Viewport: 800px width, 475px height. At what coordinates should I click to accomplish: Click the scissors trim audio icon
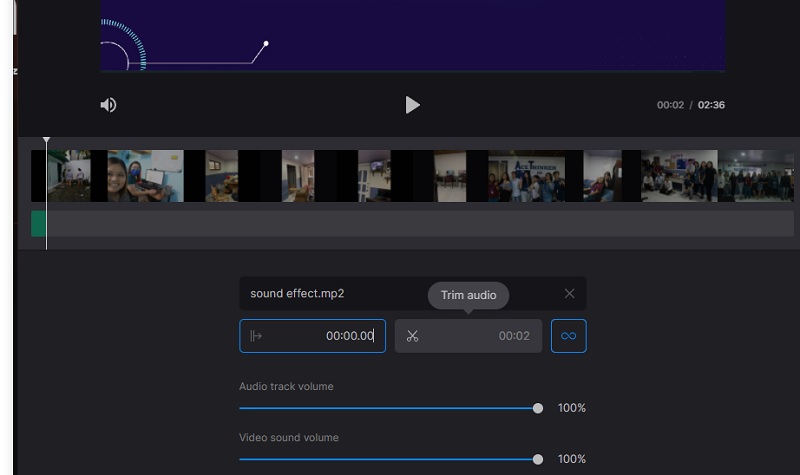point(412,336)
